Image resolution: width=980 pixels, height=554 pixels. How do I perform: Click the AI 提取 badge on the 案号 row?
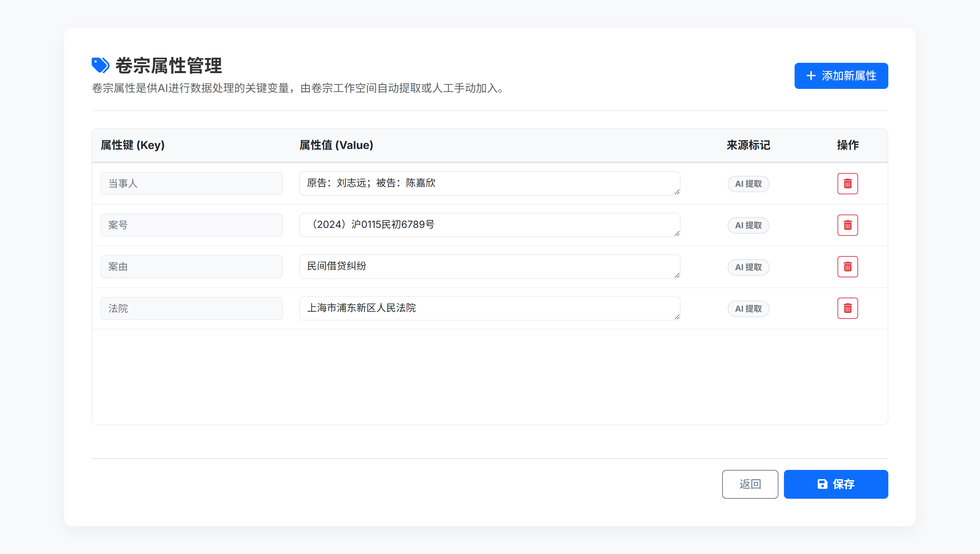click(748, 225)
